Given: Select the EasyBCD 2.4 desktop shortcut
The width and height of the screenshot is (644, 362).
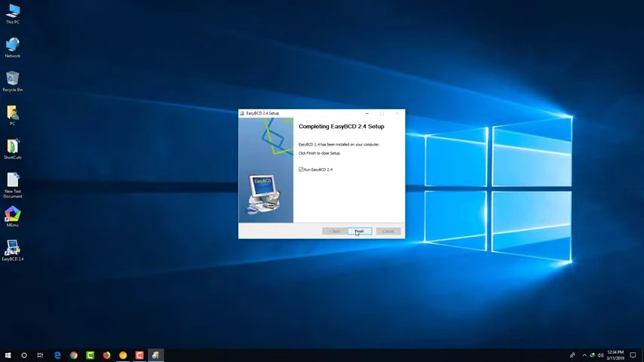Looking at the screenshot, I should click(x=12, y=250).
